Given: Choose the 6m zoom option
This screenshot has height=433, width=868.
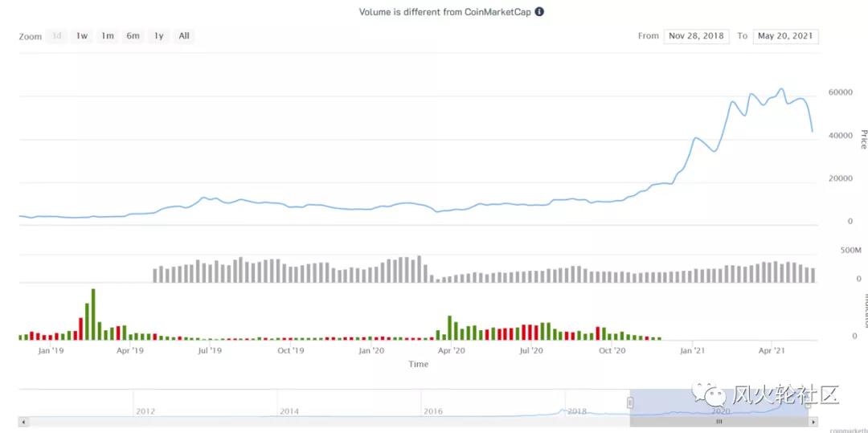Looking at the screenshot, I should (x=133, y=36).
